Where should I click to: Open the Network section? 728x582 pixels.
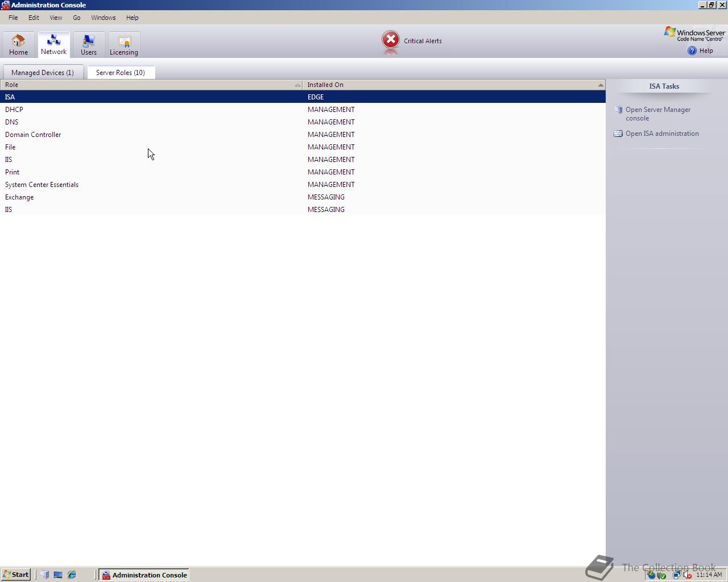[x=53, y=45]
